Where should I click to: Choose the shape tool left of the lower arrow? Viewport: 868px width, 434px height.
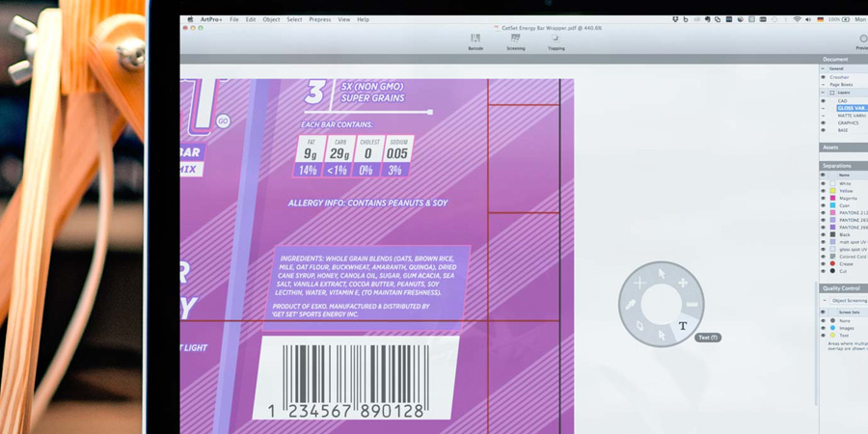(x=640, y=326)
